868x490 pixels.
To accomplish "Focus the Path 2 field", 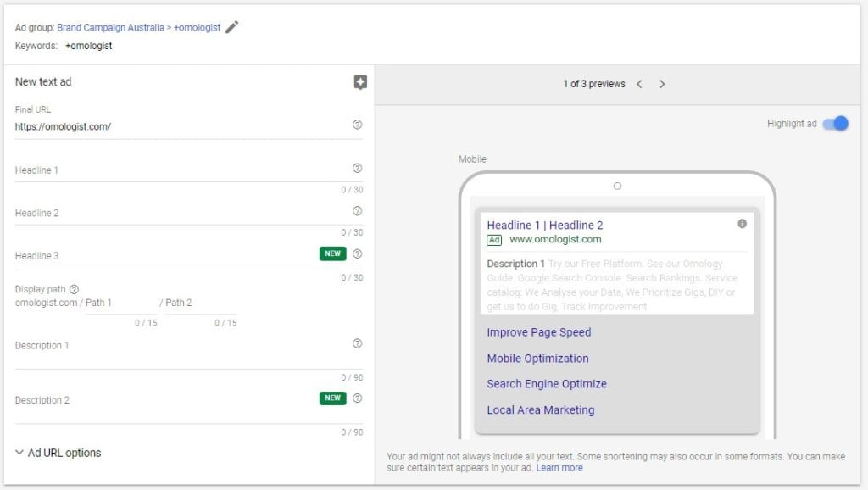I will point(201,303).
